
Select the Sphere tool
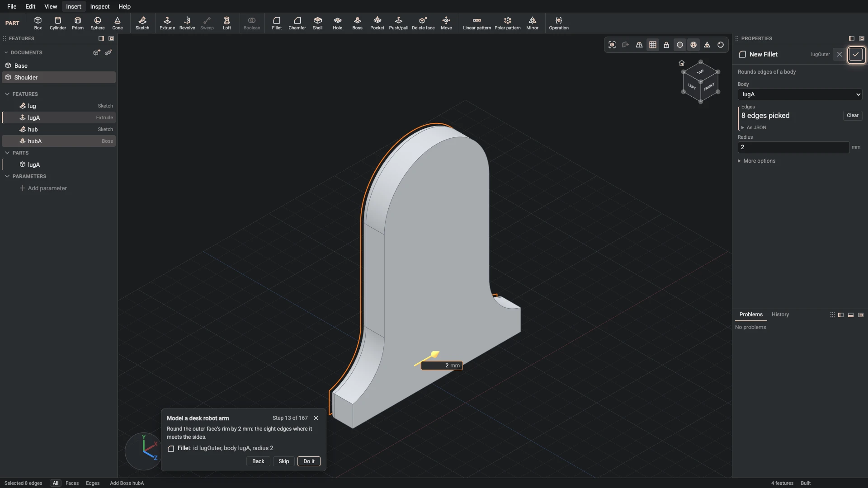point(98,23)
